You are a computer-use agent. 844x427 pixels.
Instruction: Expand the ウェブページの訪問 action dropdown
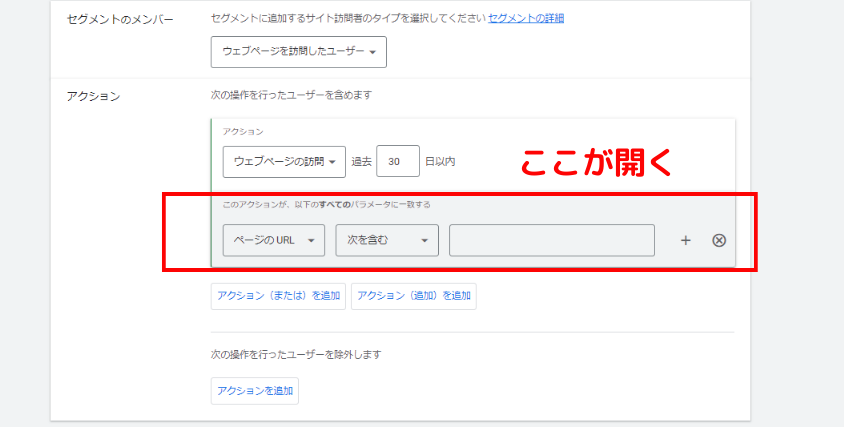pos(284,161)
